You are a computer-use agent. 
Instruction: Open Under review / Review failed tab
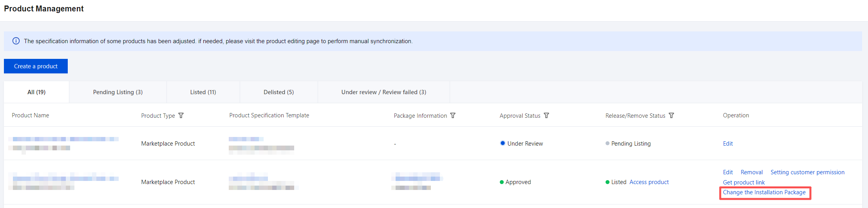tap(383, 92)
